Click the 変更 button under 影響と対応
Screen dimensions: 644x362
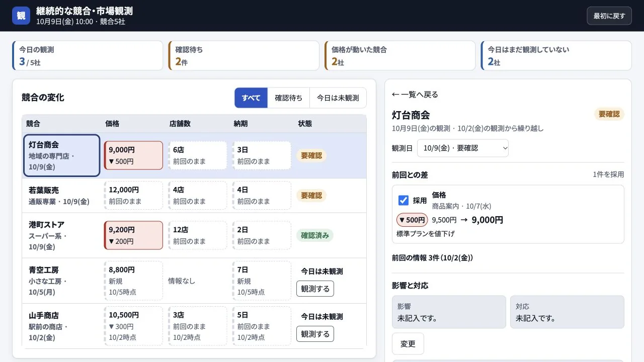(408, 344)
